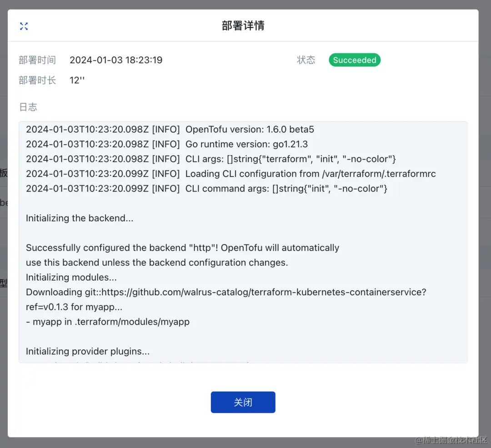This screenshot has width=491, height=448.
Task: Click the 日志 section label
Action: (x=28, y=107)
